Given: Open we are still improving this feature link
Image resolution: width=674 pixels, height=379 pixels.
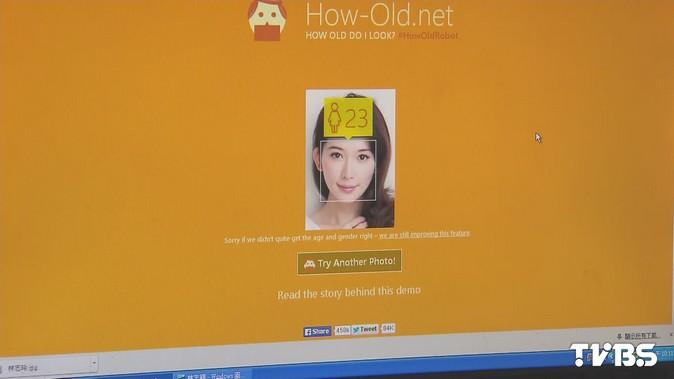Looking at the screenshot, I should (x=424, y=234).
